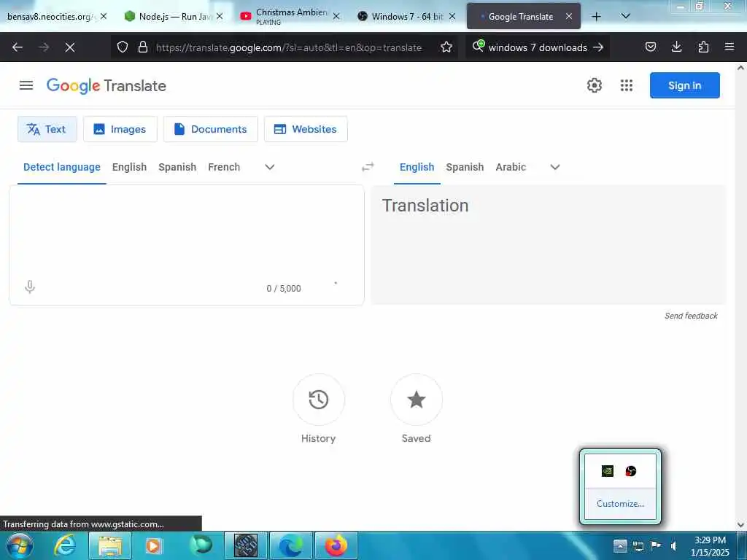Start voice input with microphone icon
This screenshot has width=747, height=560.
pos(30,287)
